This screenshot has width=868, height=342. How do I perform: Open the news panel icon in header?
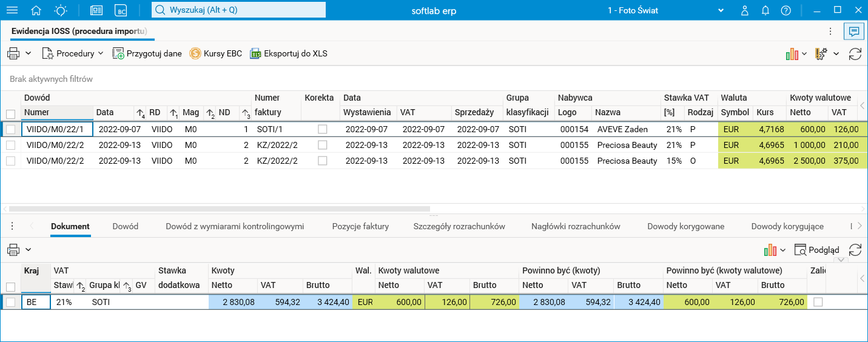[x=96, y=10]
